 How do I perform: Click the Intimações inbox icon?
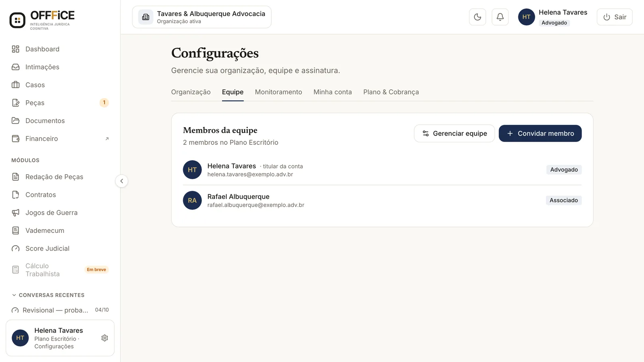point(16,67)
